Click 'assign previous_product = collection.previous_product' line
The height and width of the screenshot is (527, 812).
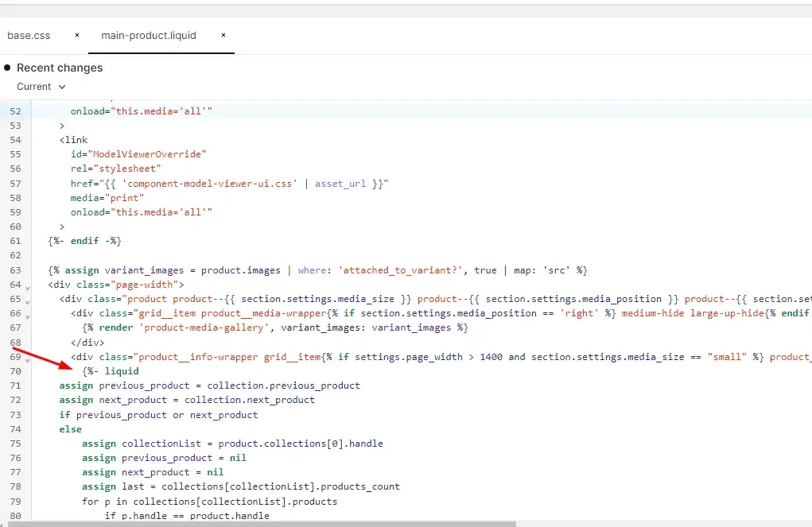(210, 386)
